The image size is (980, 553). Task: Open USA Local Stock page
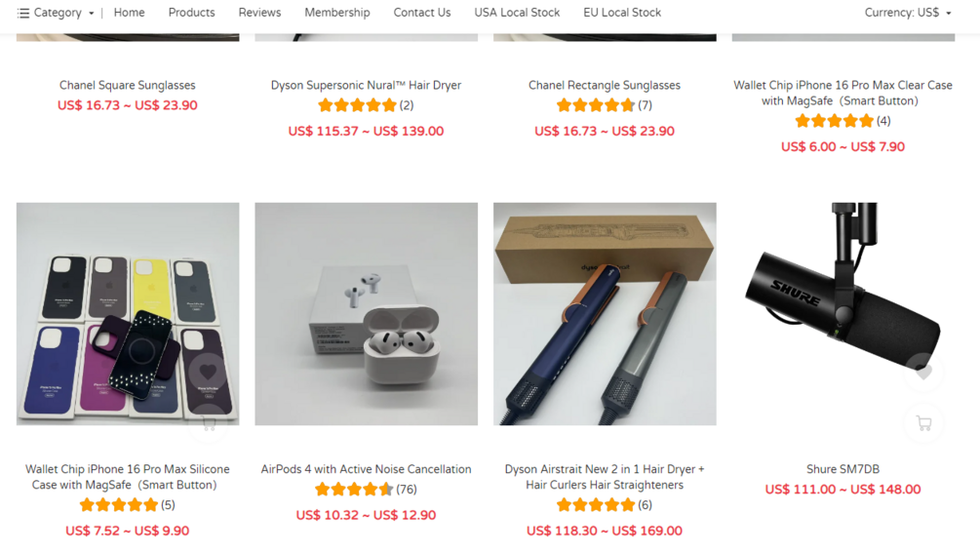point(517,13)
